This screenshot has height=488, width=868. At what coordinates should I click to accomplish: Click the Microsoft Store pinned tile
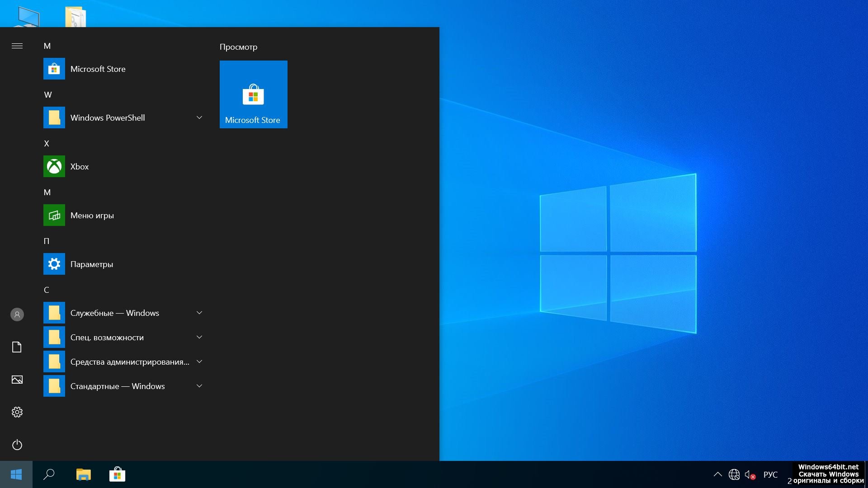[x=253, y=94]
